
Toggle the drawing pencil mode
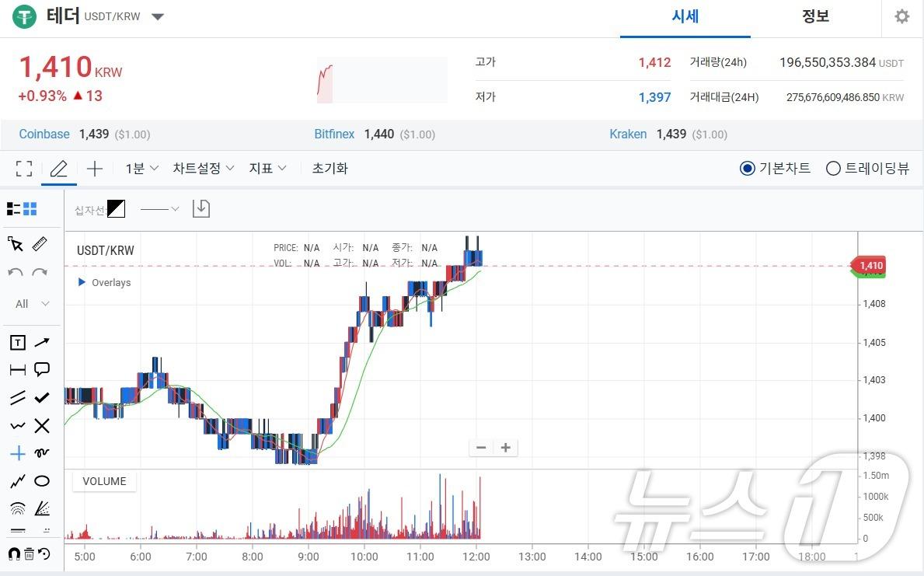[x=59, y=169]
